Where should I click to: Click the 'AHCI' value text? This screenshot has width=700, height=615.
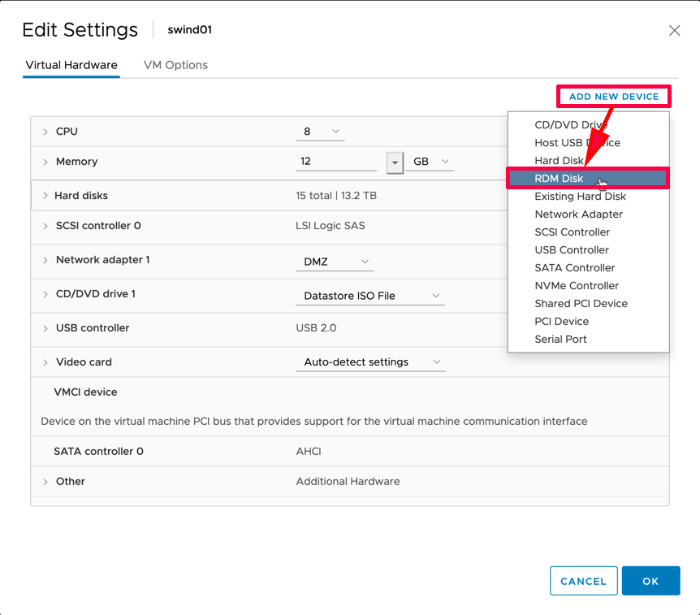point(309,451)
